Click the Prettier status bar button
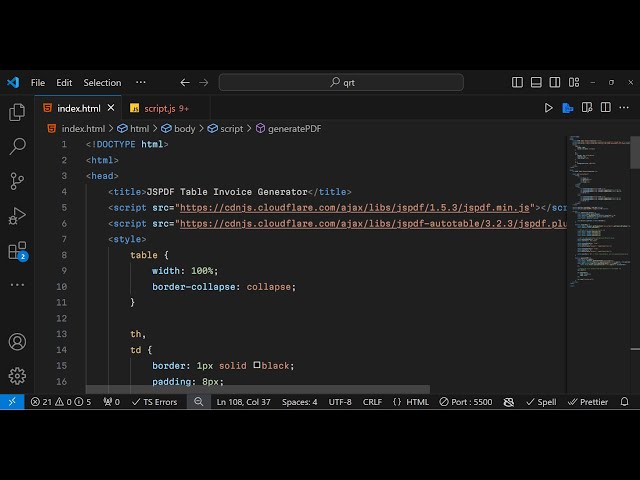640x480 pixels. coord(587,402)
